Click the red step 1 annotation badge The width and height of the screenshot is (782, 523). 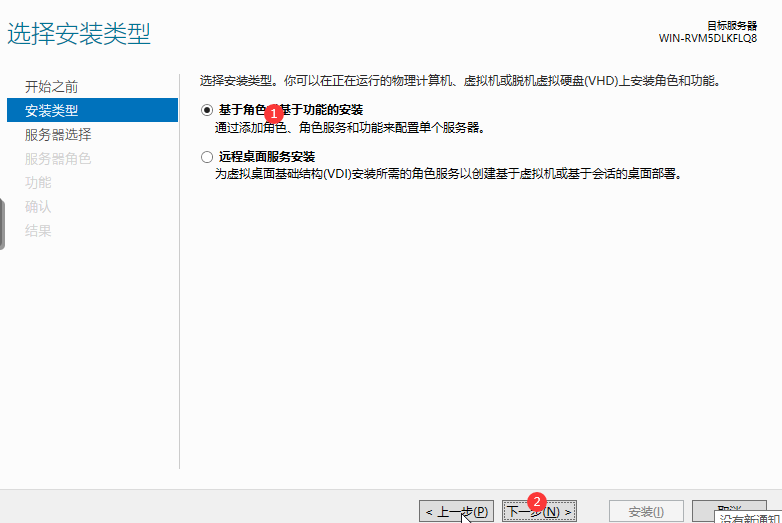point(277,114)
